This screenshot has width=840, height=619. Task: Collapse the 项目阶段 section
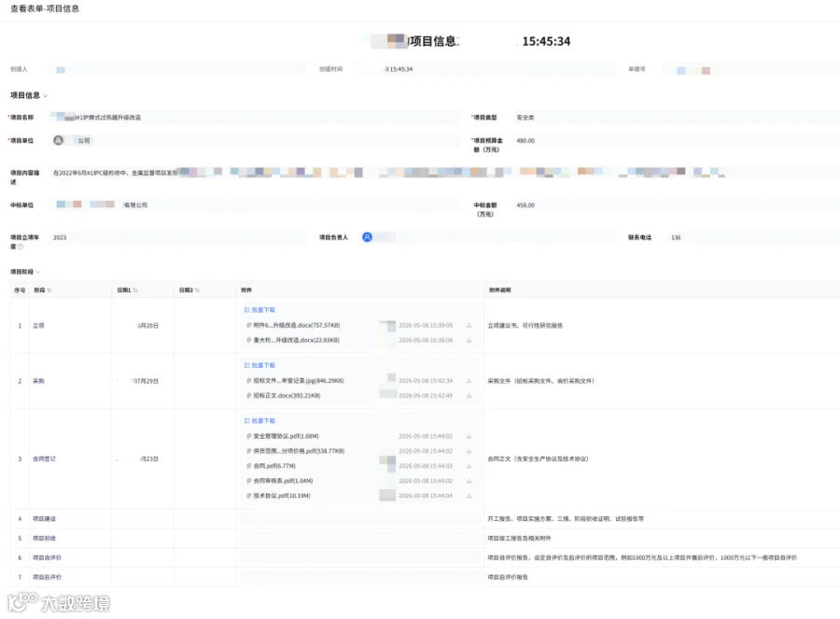pos(38,272)
